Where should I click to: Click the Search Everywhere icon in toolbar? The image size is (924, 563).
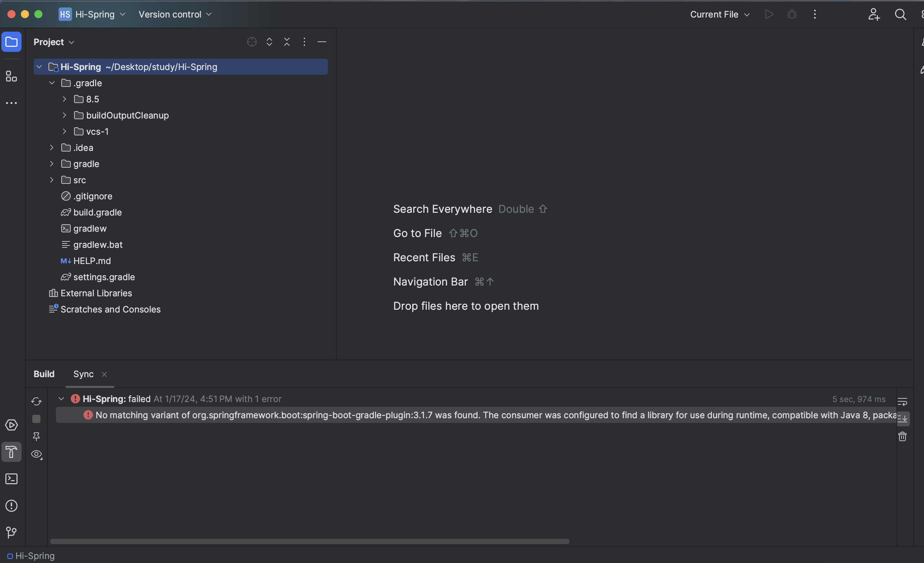point(900,14)
